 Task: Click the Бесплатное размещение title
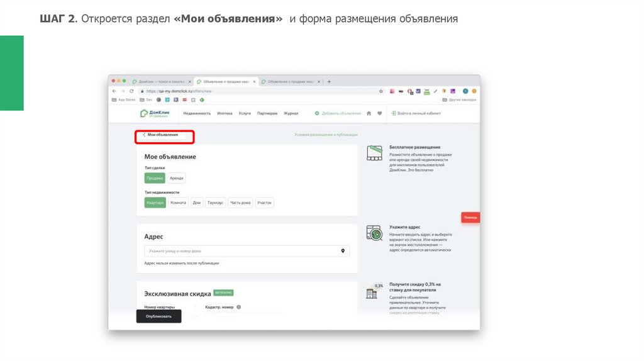415,147
